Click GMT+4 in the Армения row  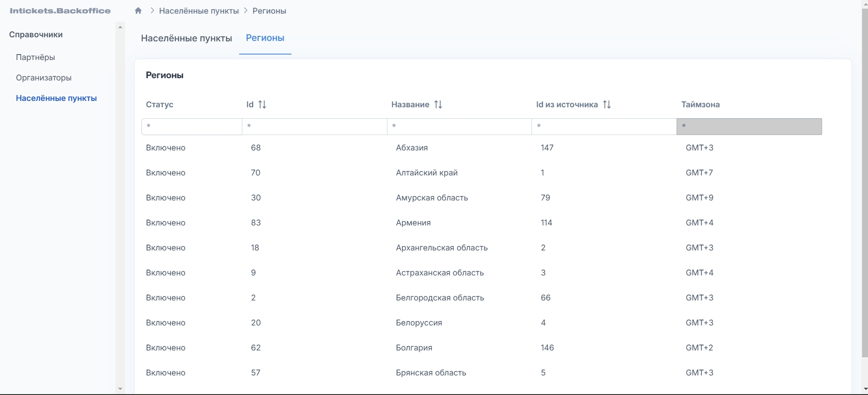[700, 223]
